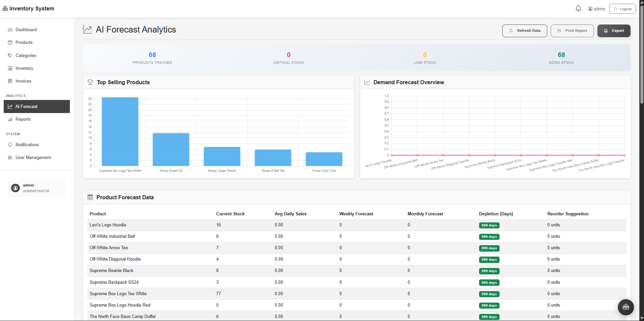Click the notification bell icon
The height and width of the screenshot is (321, 644).
578,8
